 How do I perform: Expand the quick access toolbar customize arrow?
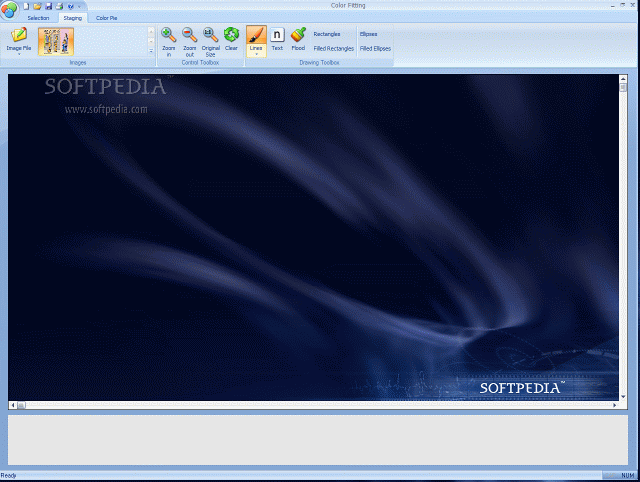(x=79, y=7)
